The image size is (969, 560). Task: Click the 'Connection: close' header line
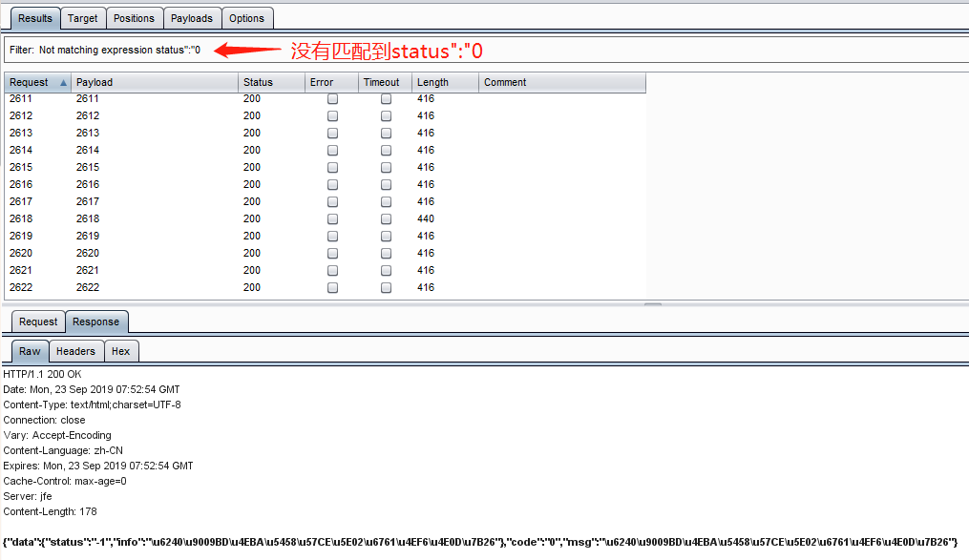click(x=44, y=421)
